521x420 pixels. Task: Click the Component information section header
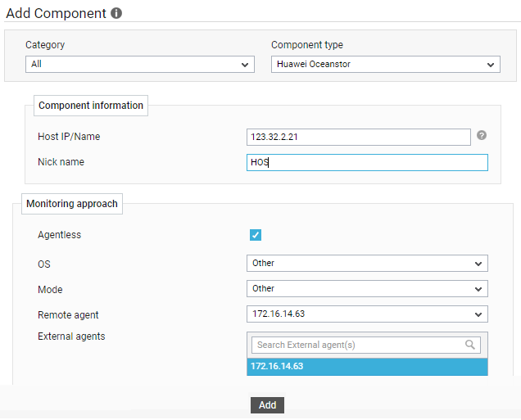pyautogui.click(x=91, y=106)
